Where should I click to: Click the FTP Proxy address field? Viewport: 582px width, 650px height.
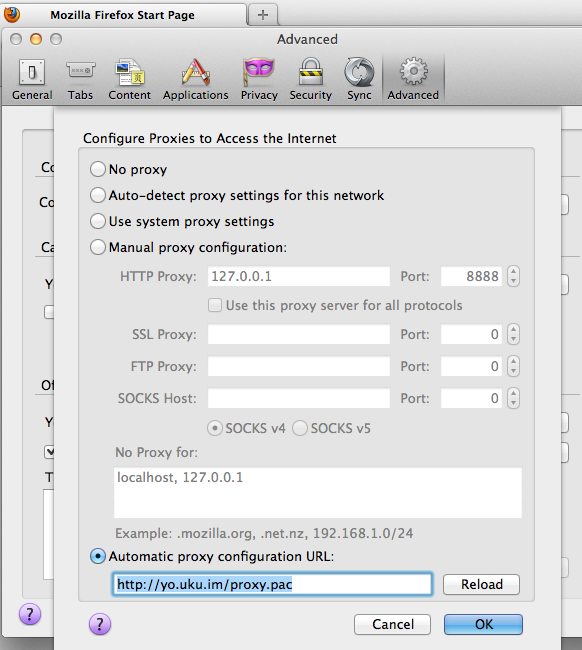tap(299, 366)
